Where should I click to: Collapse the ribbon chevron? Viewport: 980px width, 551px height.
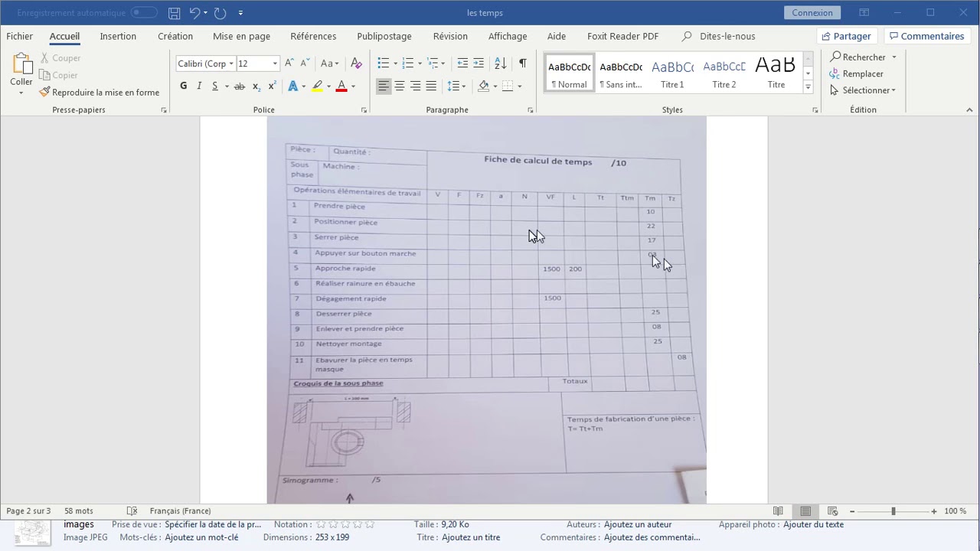(x=969, y=110)
